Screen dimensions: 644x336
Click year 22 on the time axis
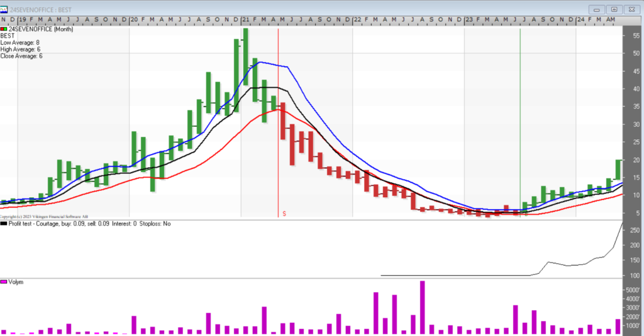[357, 20]
